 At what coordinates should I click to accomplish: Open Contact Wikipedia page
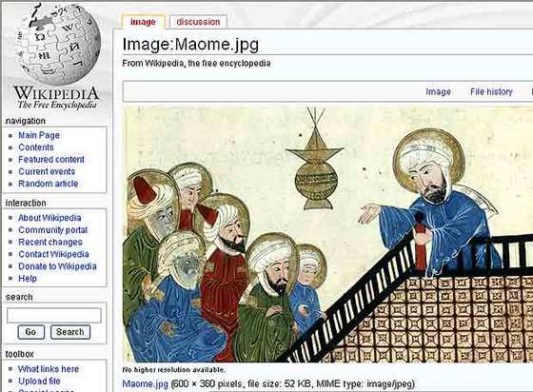click(x=53, y=254)
